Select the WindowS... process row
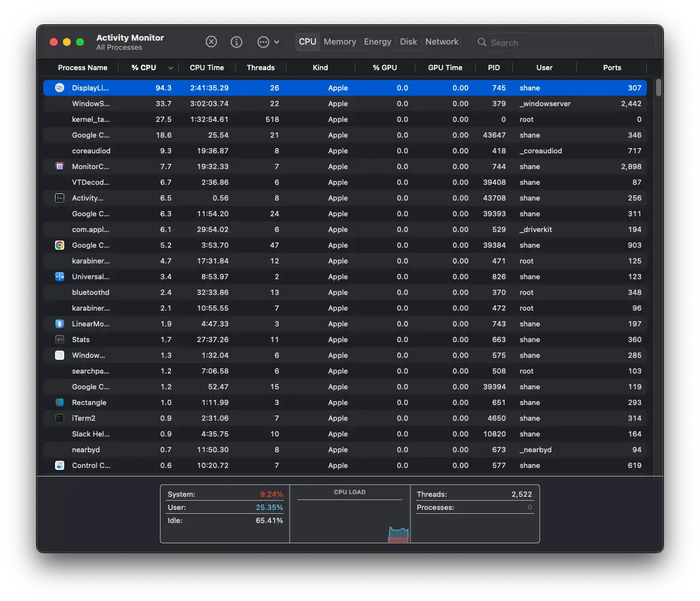Screen dimensions: 700x601 point(345,104)
